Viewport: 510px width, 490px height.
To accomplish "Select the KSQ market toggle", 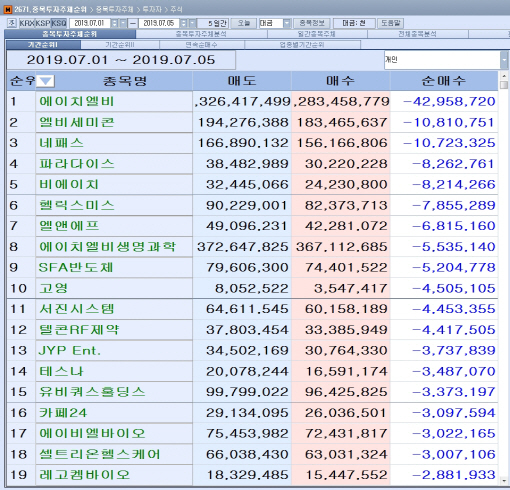I will (x=59, y=23).
